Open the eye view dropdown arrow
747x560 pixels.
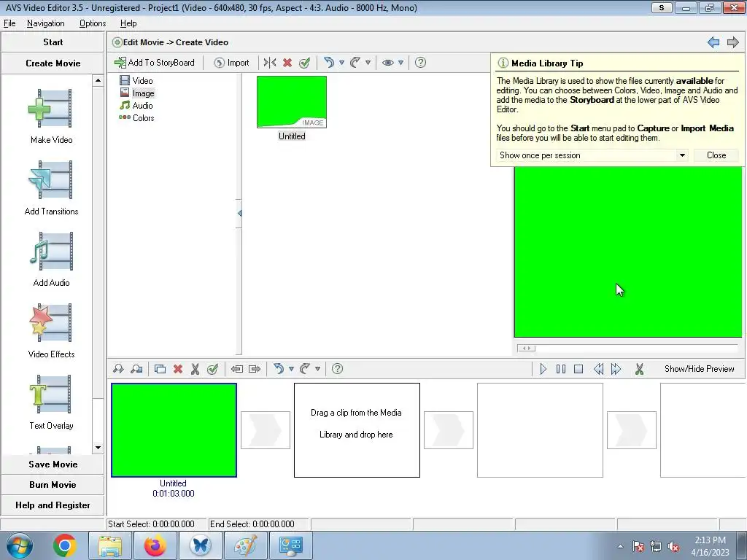(x=400, y=63)
